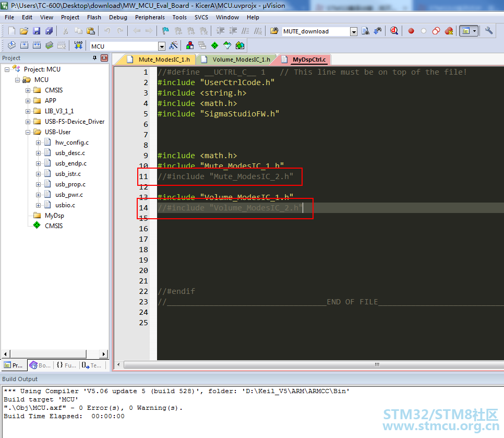Viewport: 504px width, 438px height.
Task: Insert or remove a bookmark with the flag icon
Action: click(x=165, y=31)
